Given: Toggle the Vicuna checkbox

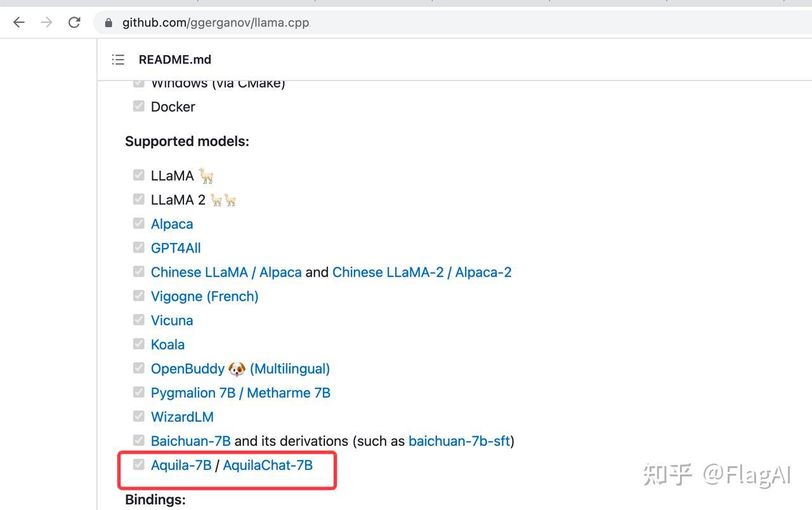Looking at the screenshot, I should click(139, 320).
